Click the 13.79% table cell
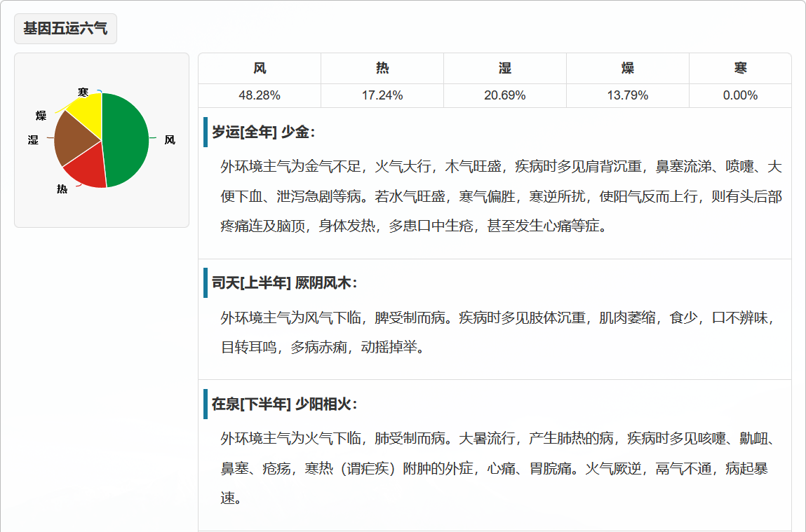The image size is (806, 532). pos(628,95)
